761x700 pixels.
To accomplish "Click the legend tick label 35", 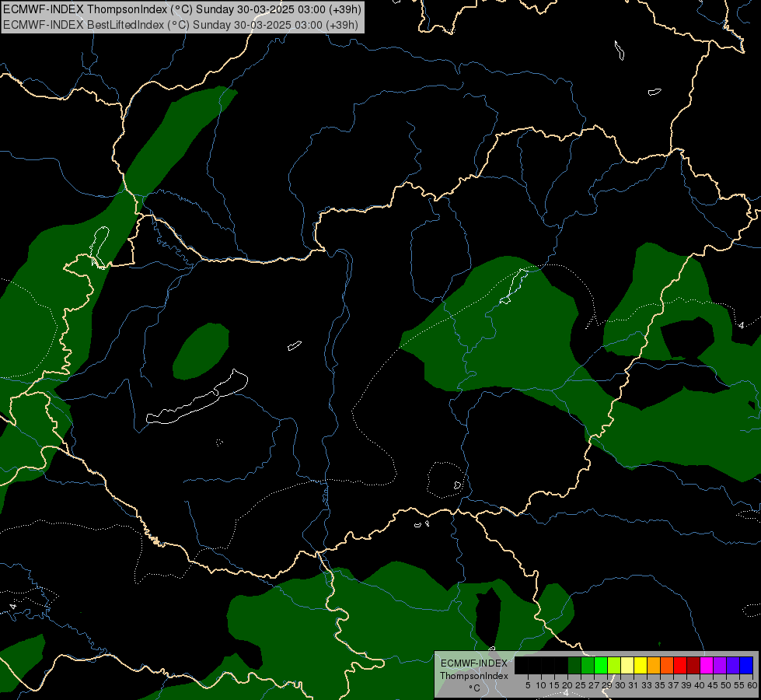I will tap(660, 685).
